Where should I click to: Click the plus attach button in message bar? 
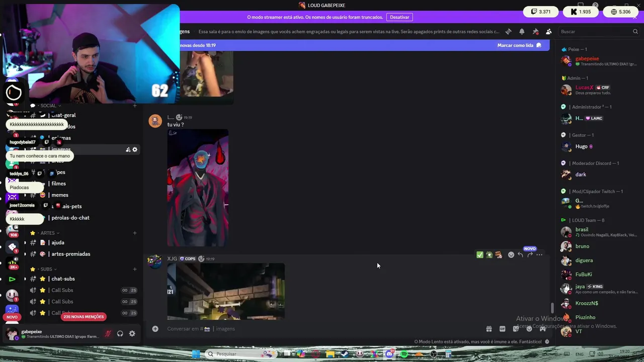coord(155,329)
